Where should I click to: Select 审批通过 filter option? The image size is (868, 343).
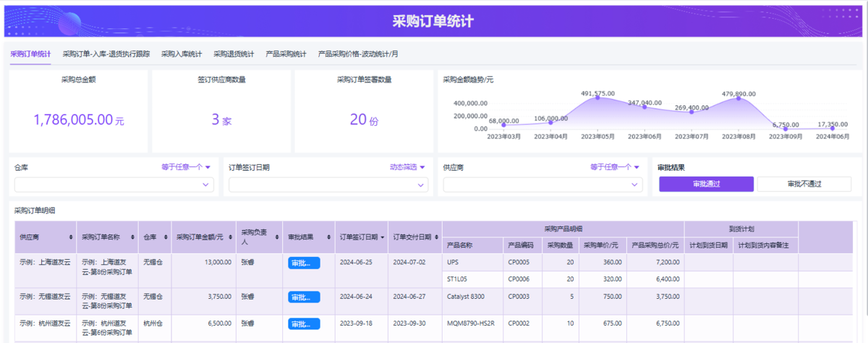pyautogui.click(x=706, y=184)
